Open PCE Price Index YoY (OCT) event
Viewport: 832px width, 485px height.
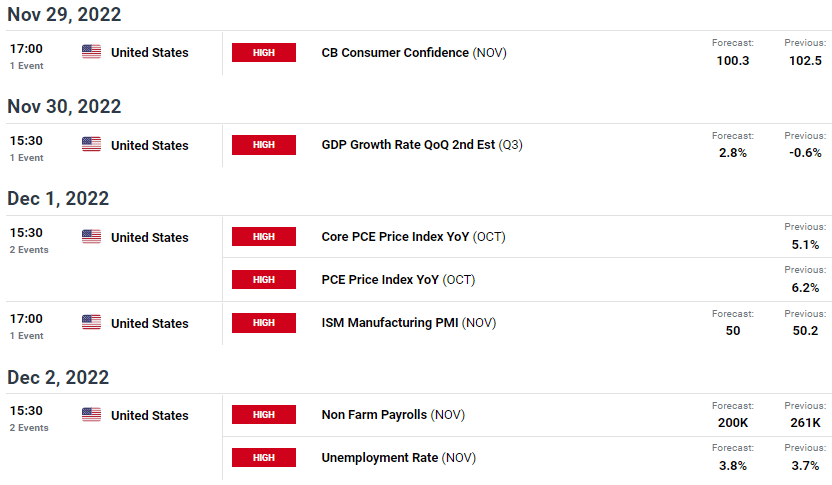click(398, 280)
